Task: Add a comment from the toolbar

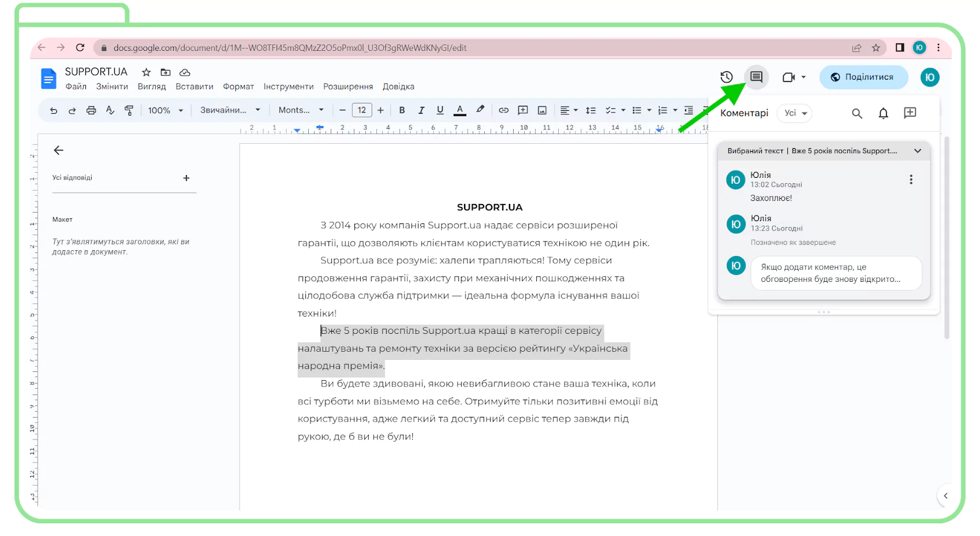Action: tap(523, 110)
